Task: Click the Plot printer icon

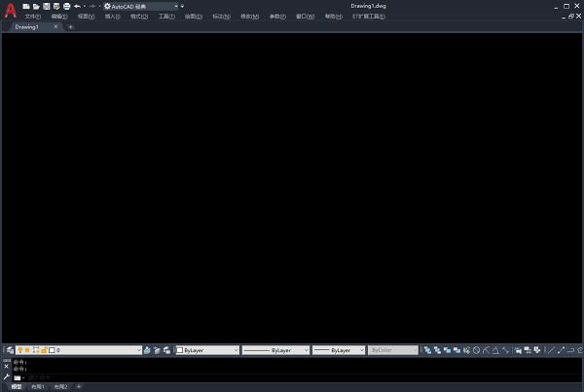Action: [66, 6]
